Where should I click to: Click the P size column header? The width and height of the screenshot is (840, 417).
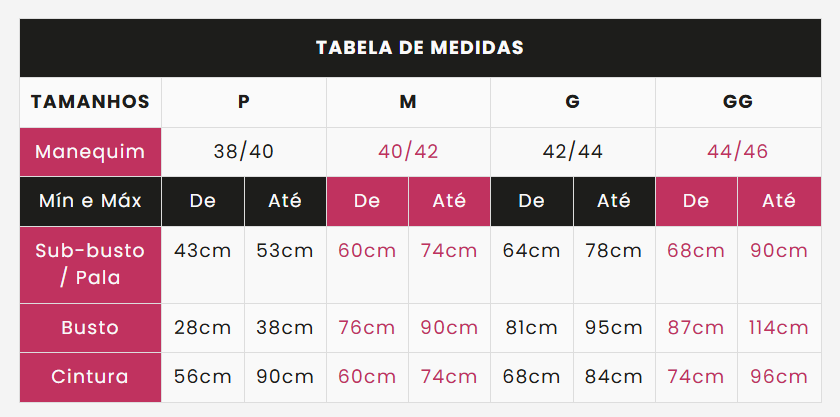tap(244, 102)
